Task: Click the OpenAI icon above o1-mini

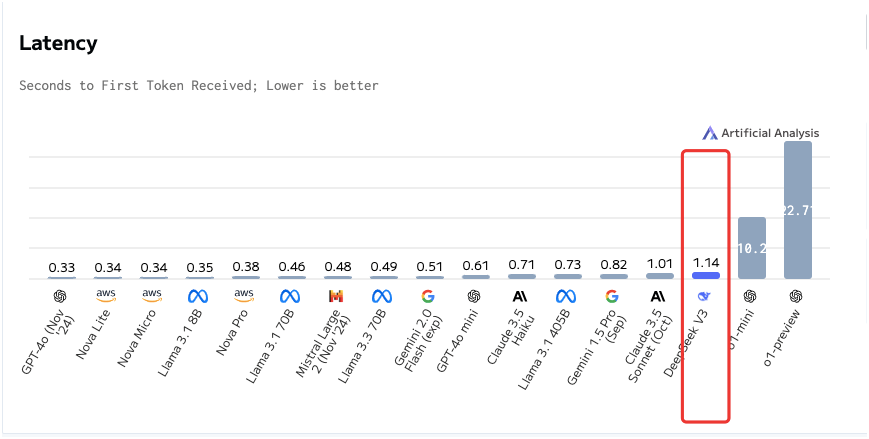Action: (751, 296)
